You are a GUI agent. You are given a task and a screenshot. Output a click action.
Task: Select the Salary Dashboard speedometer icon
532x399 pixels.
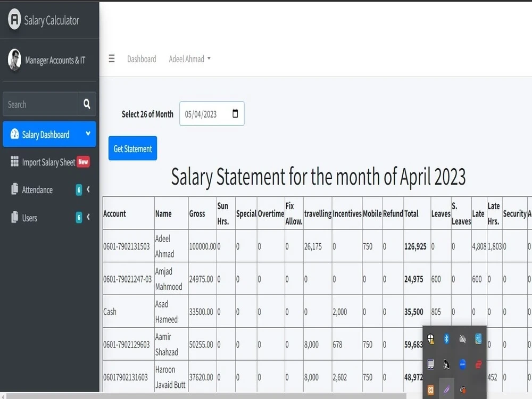tap(14, 134)
